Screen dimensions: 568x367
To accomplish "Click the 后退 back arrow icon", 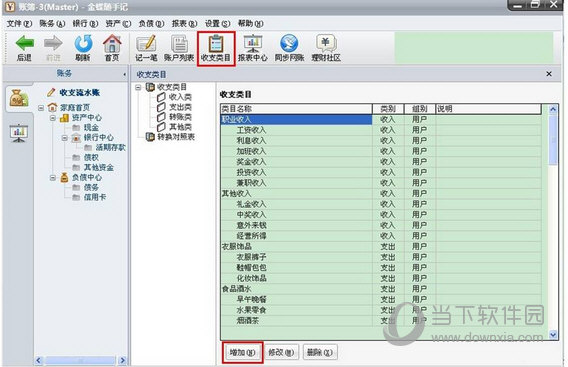I will tap(25, 43).
